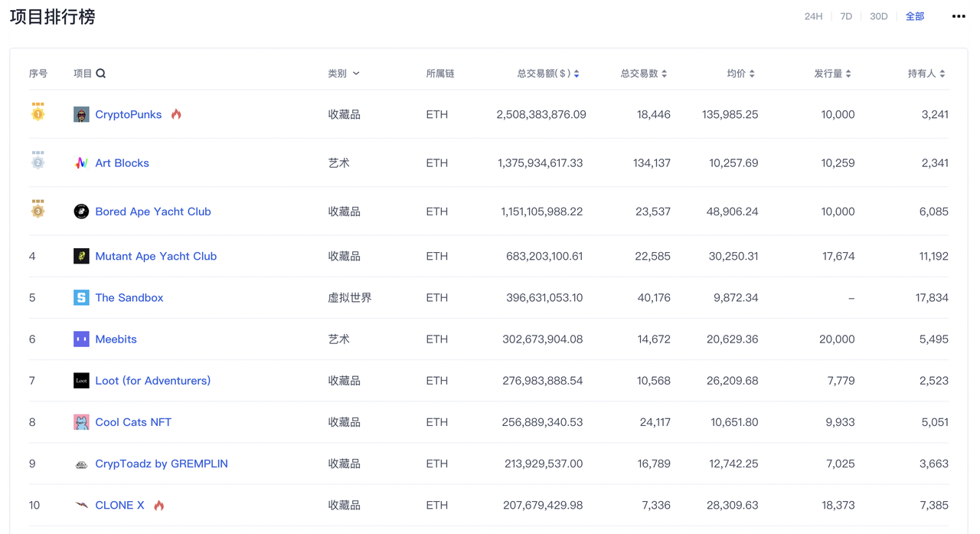
Task: Click the gold first-place medal icon
Action: point(38,113)
